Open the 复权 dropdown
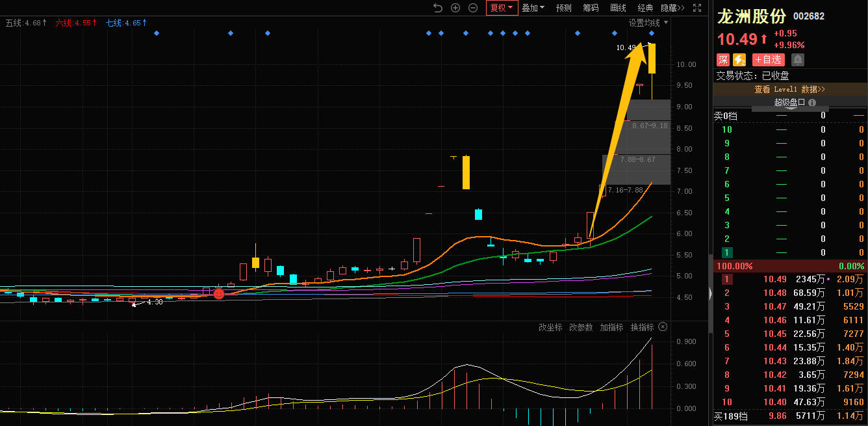This screenshot has width=868, height=426. [x=501, y=8]
